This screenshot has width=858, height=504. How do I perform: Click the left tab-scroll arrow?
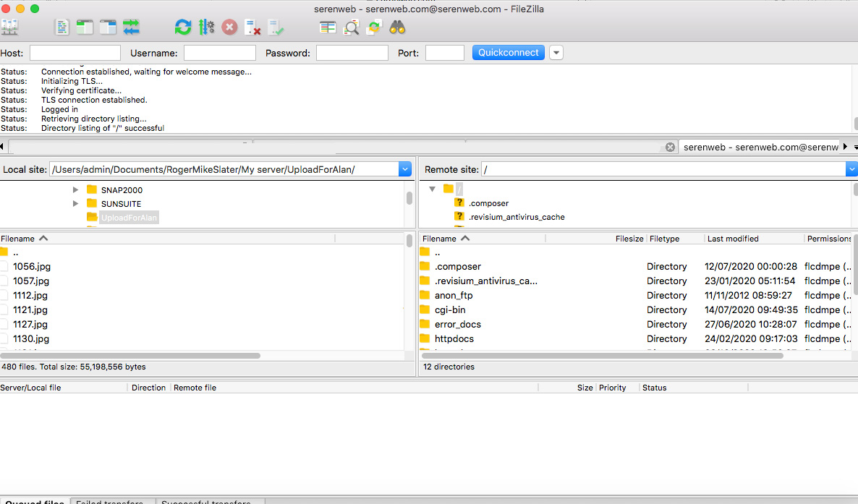click(x=2, y=147)
